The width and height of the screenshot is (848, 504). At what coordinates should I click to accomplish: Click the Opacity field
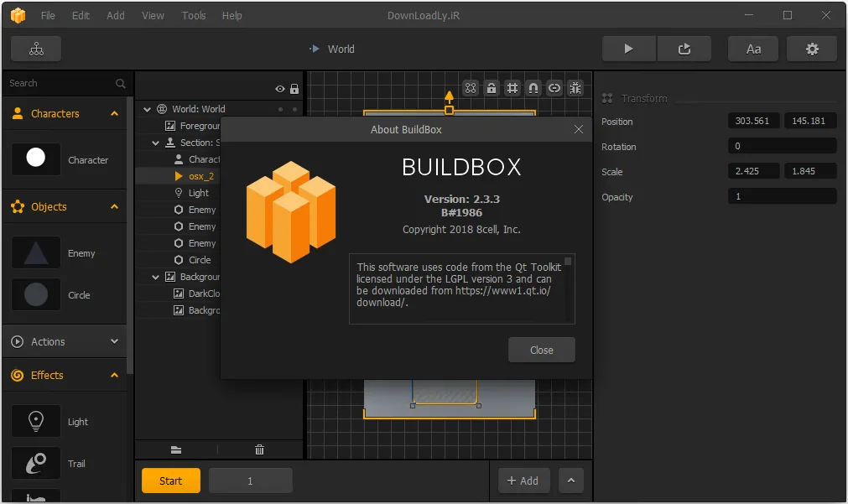tap(783, 196)
